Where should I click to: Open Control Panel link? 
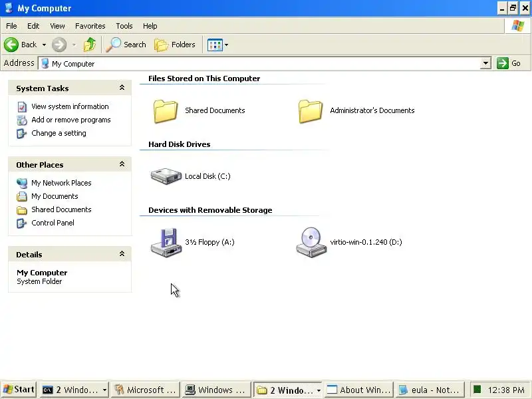click(53, 223)
